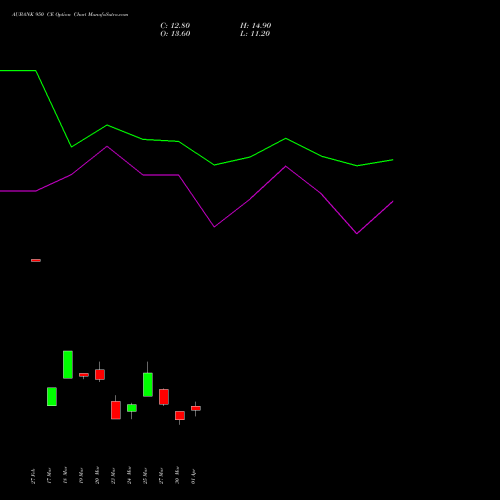Click the 20 Mar date label

tap(97, 475)
